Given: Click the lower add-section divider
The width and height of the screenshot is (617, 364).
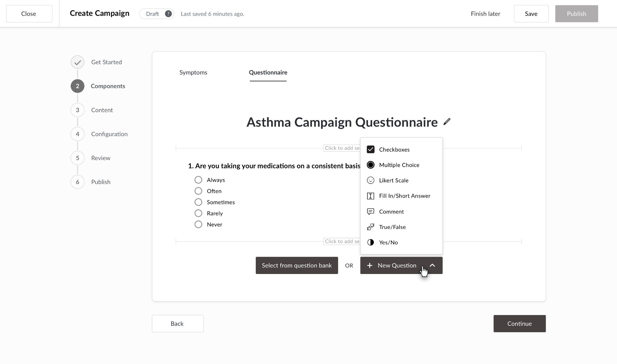Looking at the screenshot, I should coord(342,242).
